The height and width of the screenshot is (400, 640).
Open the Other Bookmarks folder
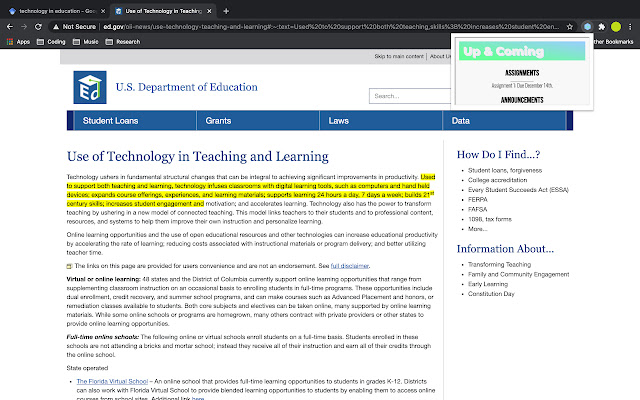(613, 42)
